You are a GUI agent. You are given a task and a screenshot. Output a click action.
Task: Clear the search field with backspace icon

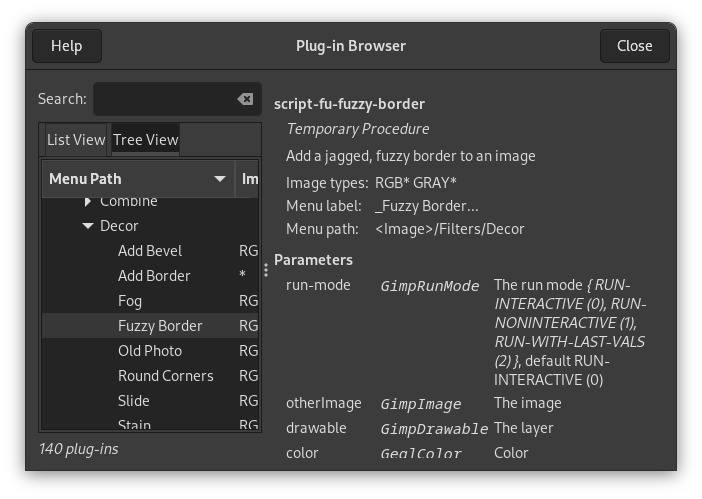point(245,99)
